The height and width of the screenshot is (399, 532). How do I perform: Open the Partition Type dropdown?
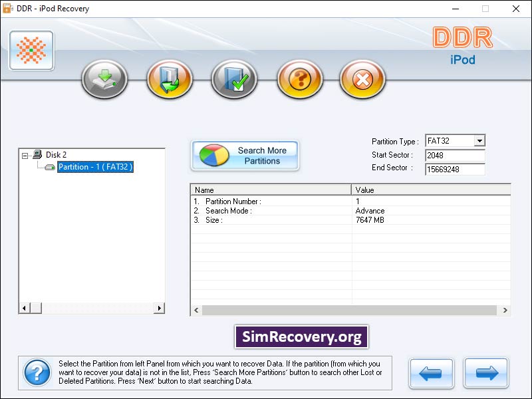point(480,140)
